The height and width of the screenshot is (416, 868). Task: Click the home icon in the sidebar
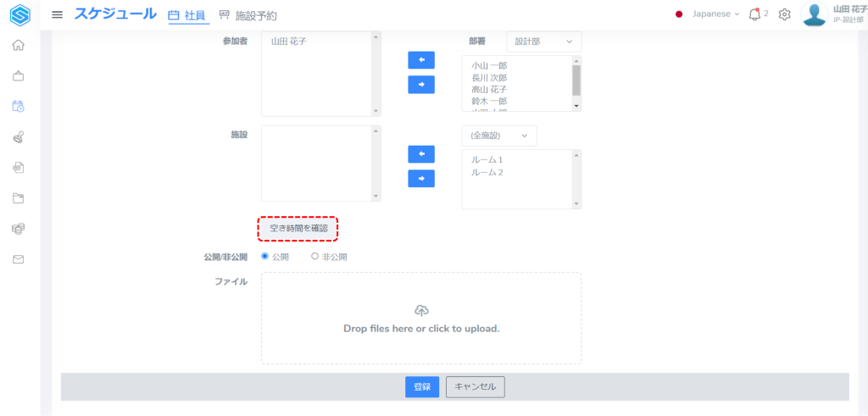coord(18,45)
